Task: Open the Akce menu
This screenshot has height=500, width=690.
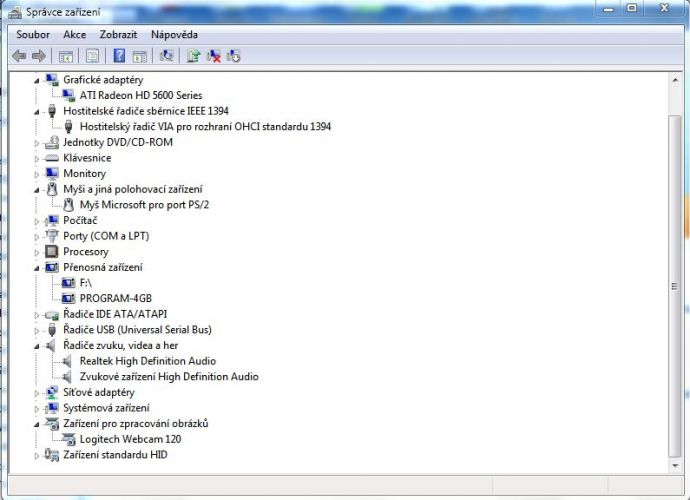Action: [74, 34]
